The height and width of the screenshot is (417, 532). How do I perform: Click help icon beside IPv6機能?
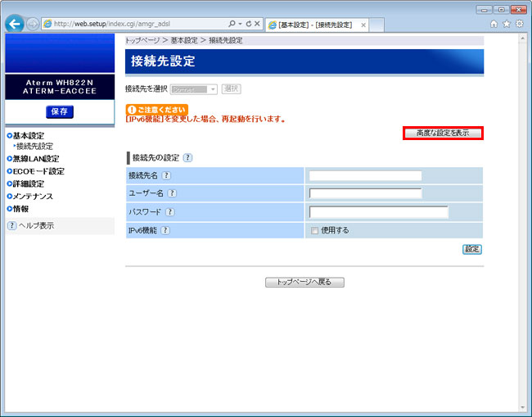click(165, 230)
